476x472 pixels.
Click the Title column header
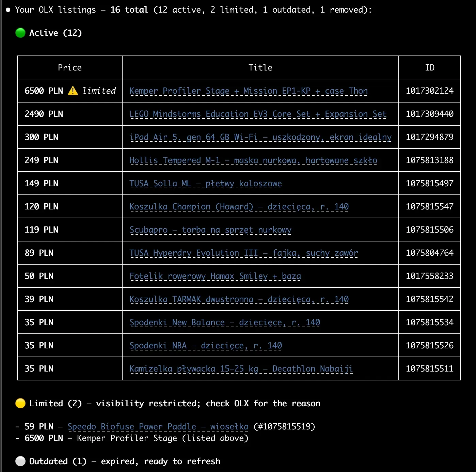pyautogui.click(x=260, y=67)
